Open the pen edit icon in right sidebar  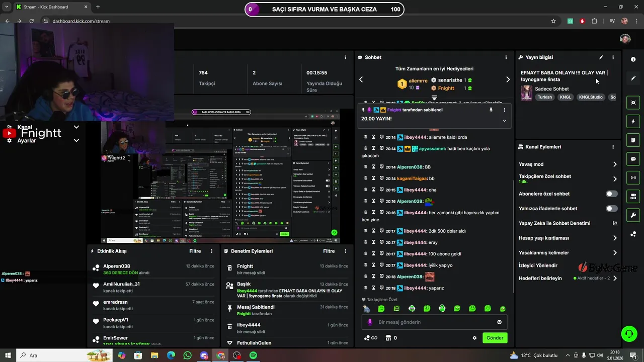pos(633,78)
